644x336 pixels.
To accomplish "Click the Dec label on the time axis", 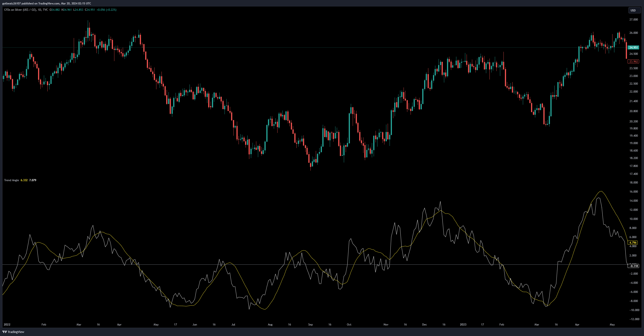I will pyautogui.click(x=425, y=325).
